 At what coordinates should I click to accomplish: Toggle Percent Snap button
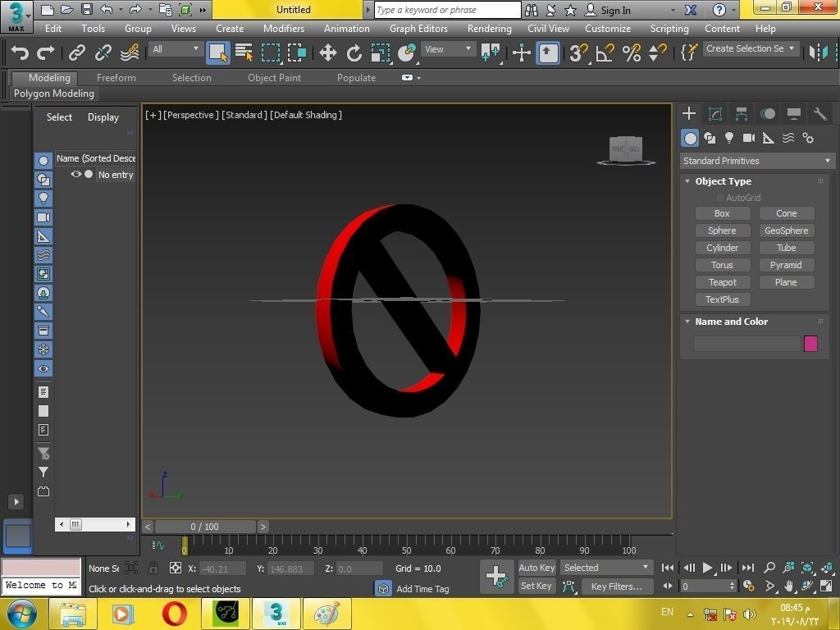[631, 52]
